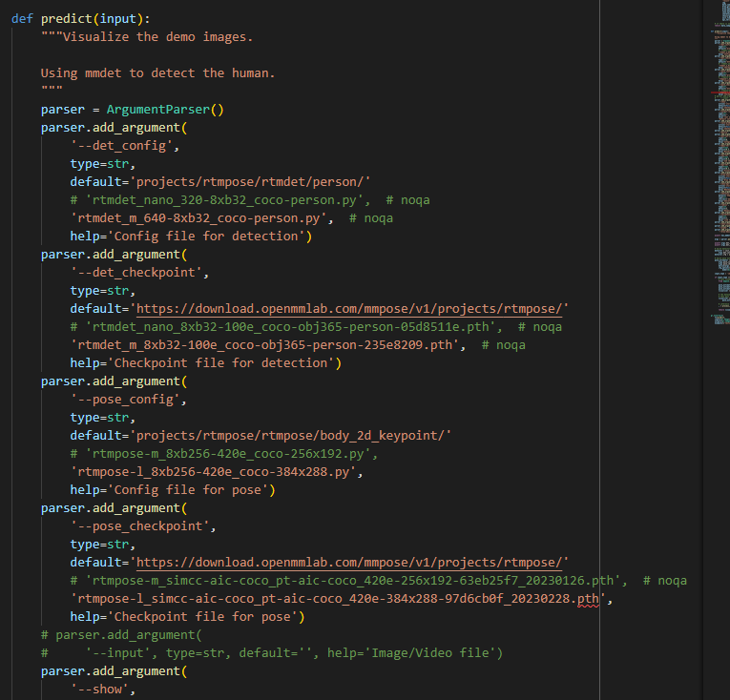Click the red-underlined pth in rtmpose-l checkpoint
Image resolution: width=730 pixels, height=700 pixels.
588,599
